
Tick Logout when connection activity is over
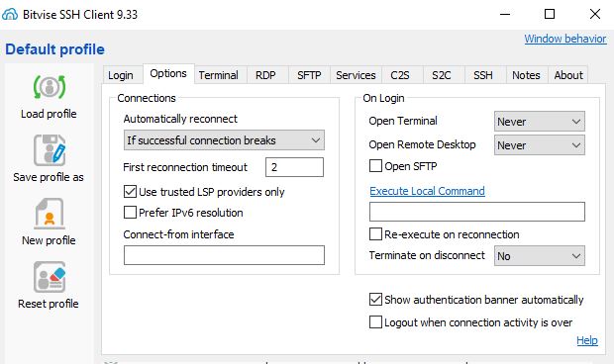(375, 322)
